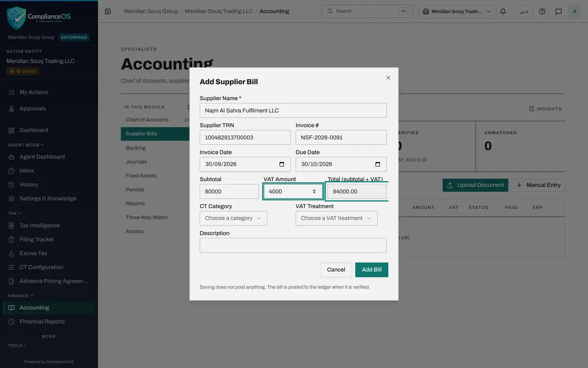Open Insights panel link
This screenshot has height=368, width=588.
[x=545, y=109]
